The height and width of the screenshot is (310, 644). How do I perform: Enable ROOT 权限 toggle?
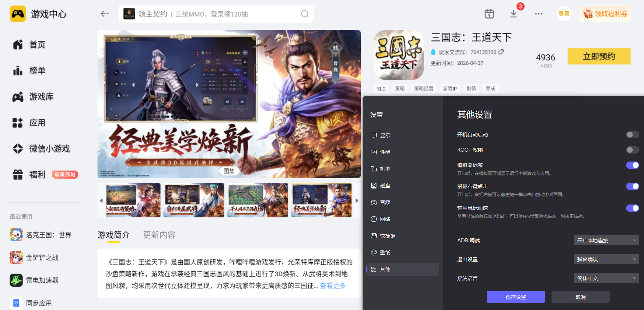tap(632, 150)
